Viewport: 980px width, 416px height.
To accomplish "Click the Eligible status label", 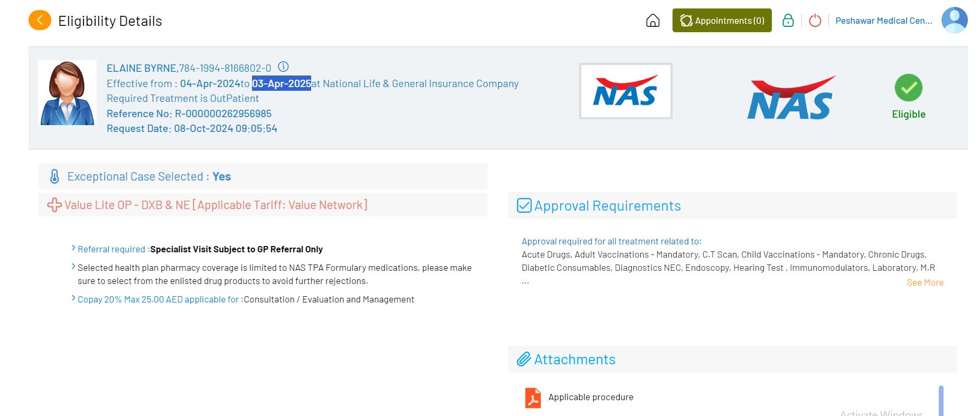I will [909, 114].
